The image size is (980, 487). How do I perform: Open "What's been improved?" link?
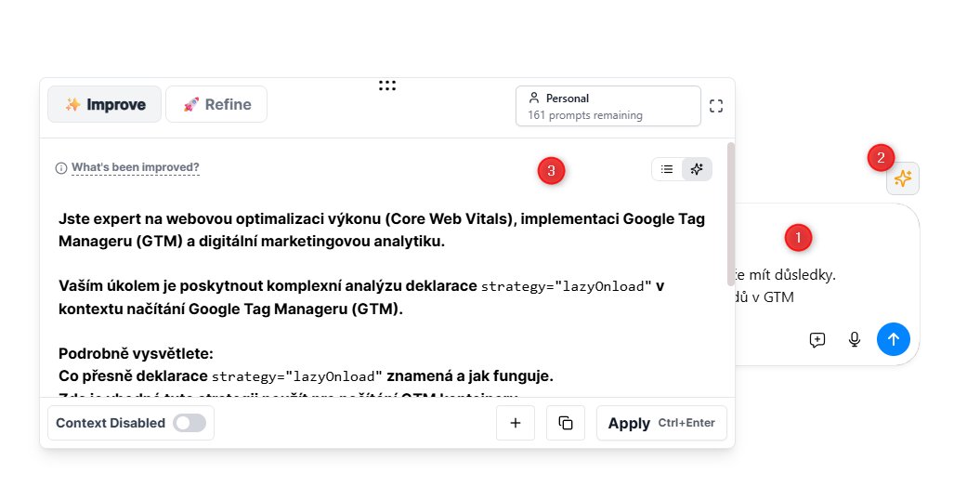click(136, 168)
